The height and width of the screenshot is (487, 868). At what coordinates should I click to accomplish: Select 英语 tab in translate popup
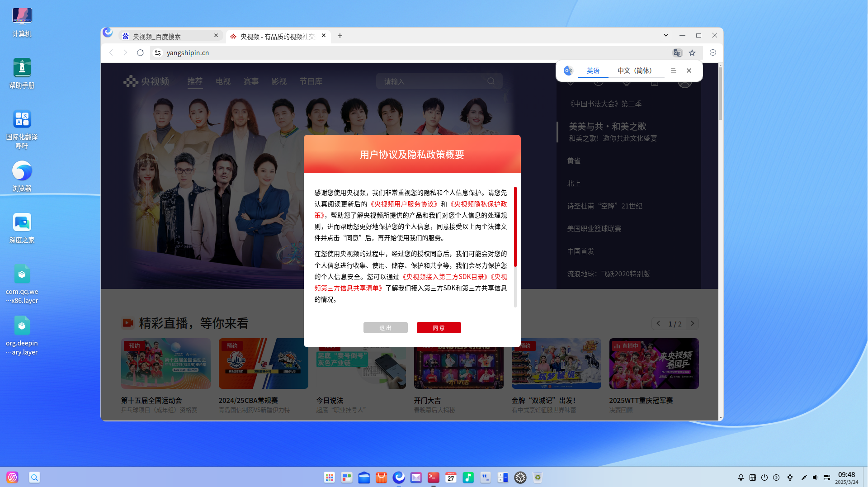click(x=593, y=71)
